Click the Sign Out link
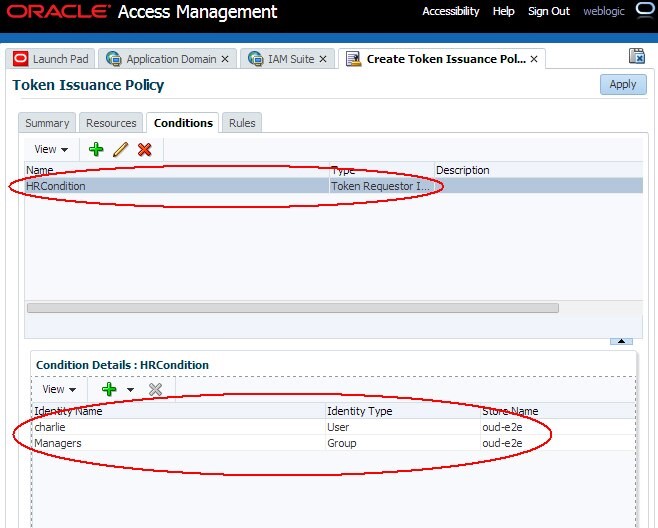 [x=549, y=11]
